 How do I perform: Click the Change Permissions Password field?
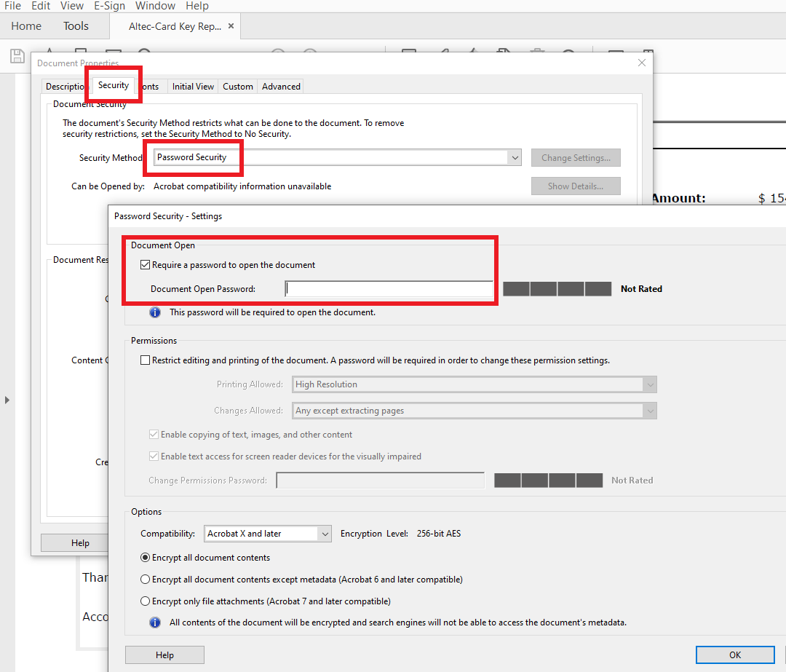[381, 481]
